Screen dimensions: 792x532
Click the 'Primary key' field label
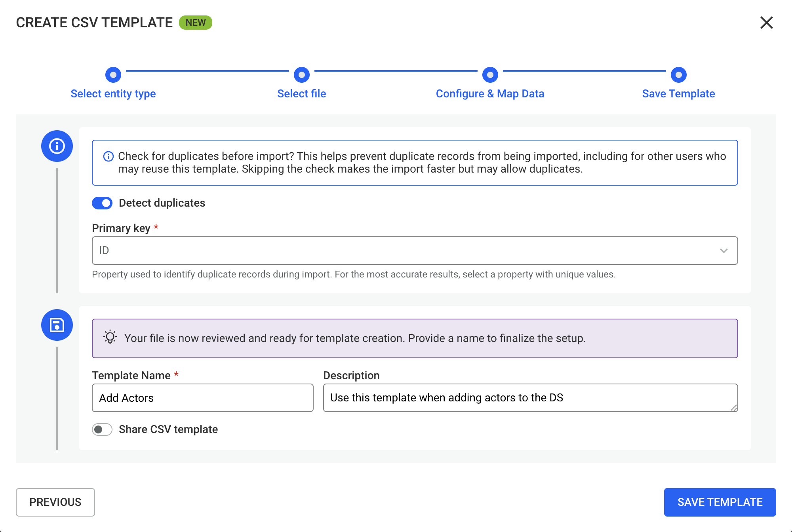coord(121,228)
